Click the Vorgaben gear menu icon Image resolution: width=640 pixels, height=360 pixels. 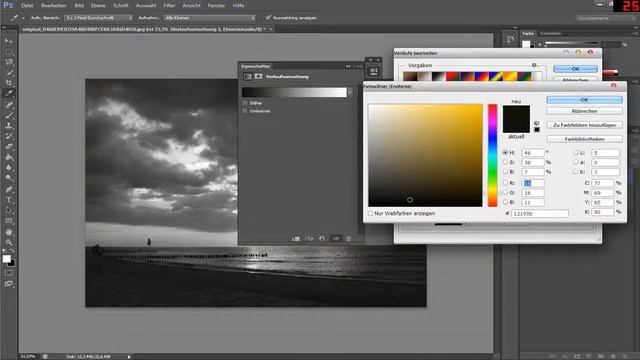(534, 65)
